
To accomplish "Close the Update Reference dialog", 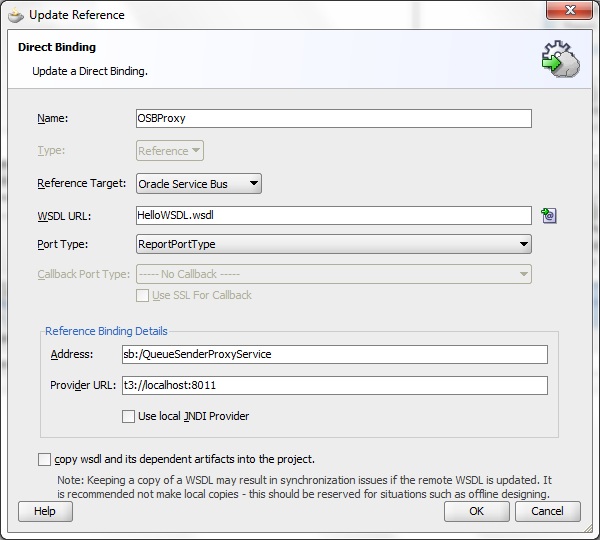I will (x=569, y=10).
